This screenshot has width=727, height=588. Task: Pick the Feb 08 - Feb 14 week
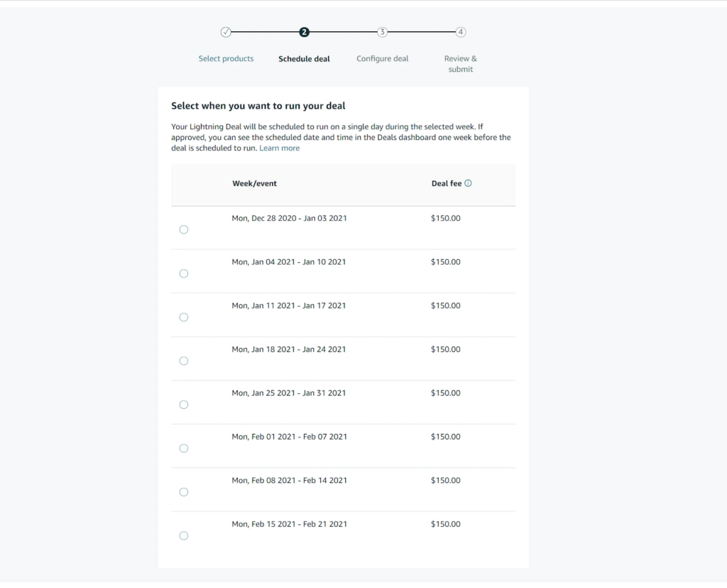[183, 491]
